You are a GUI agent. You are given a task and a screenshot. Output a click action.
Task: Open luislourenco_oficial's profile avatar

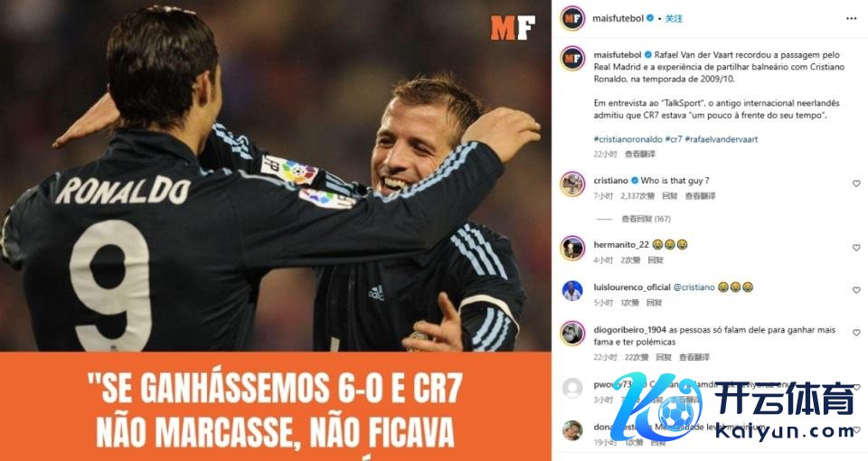tap(572, 290)
